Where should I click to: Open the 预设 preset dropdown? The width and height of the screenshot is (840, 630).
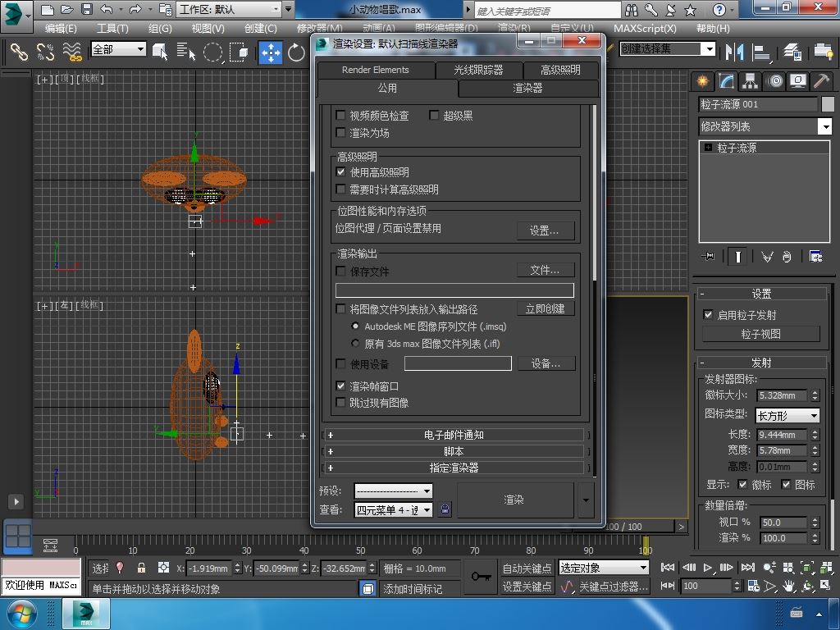[393, 491]
